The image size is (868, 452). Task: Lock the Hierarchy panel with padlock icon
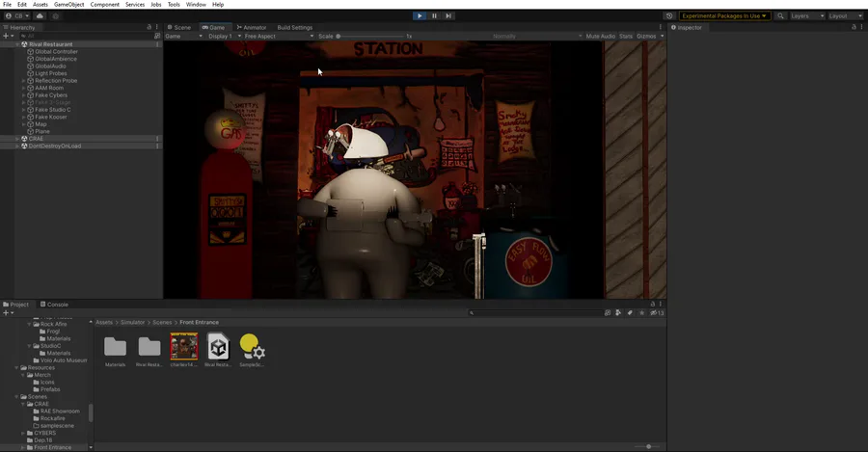(149, 27)
